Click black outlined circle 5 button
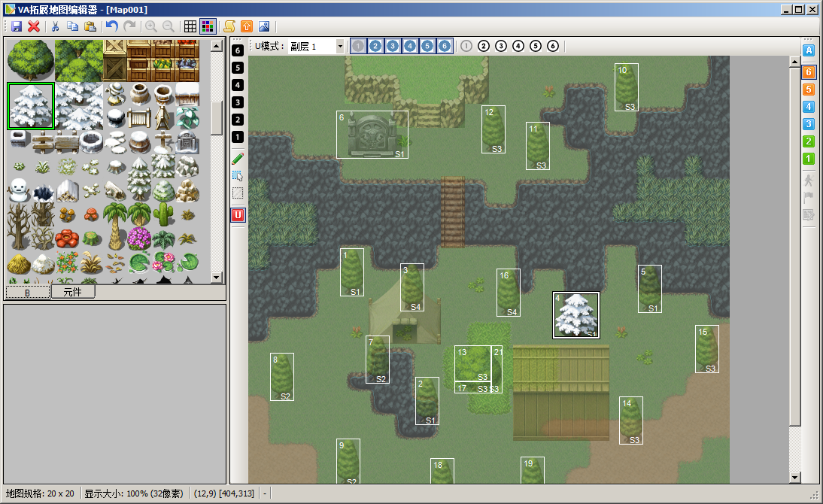 point(536,46)
